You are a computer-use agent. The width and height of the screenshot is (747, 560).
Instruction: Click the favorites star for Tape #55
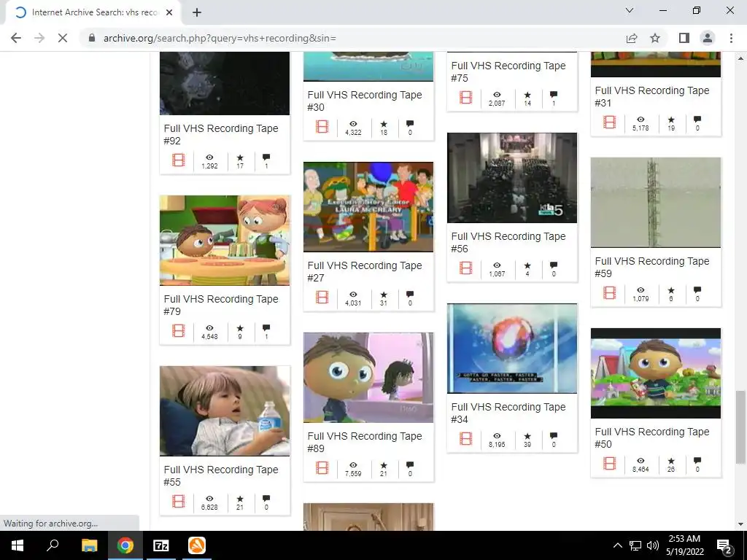coord(239,499)
